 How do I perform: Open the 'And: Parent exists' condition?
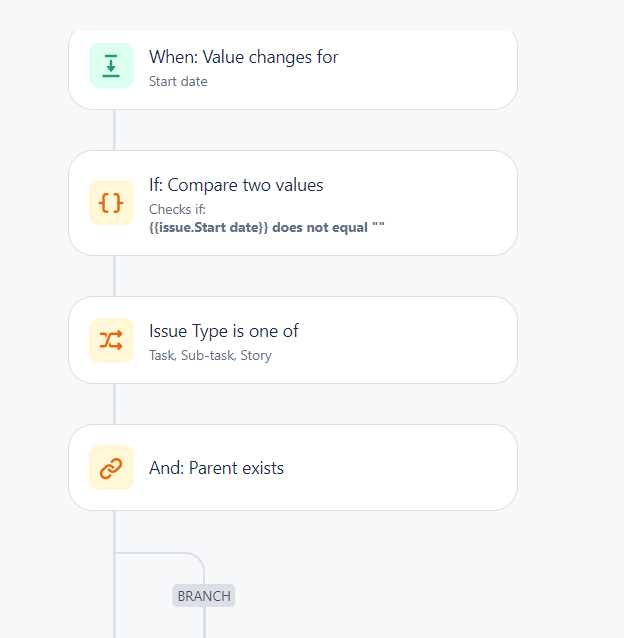click(216, 468)
